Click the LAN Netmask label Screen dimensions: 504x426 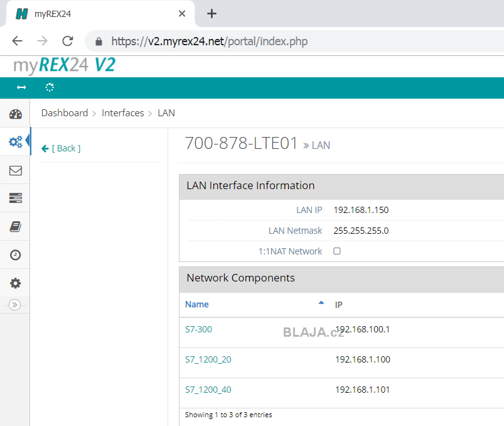click(295, 231)
